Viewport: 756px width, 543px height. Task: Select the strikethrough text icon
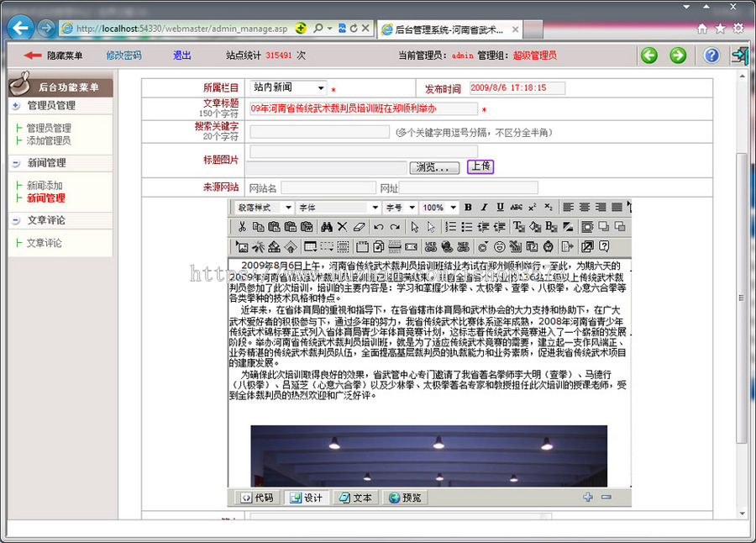pyautogui.click(x=517, y=207)
